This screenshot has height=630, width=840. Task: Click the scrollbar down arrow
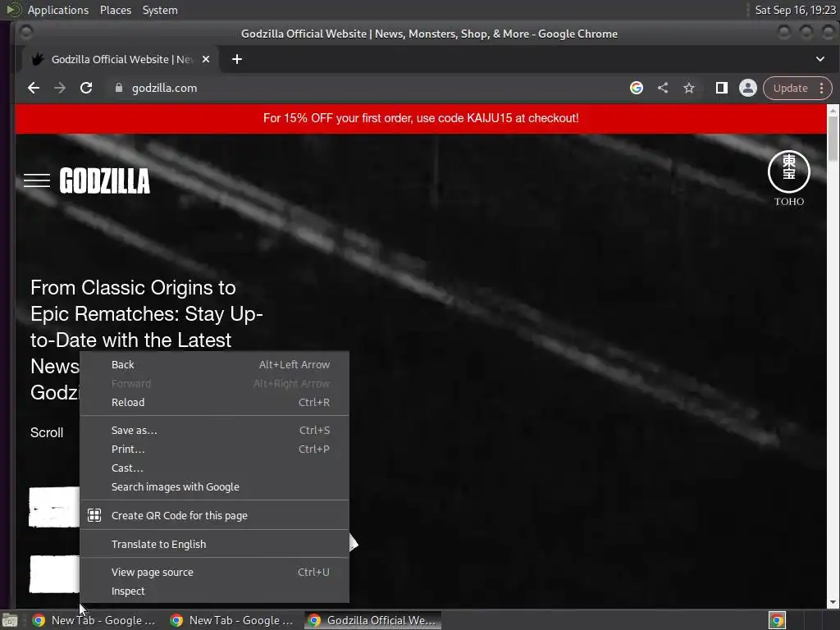833,602
